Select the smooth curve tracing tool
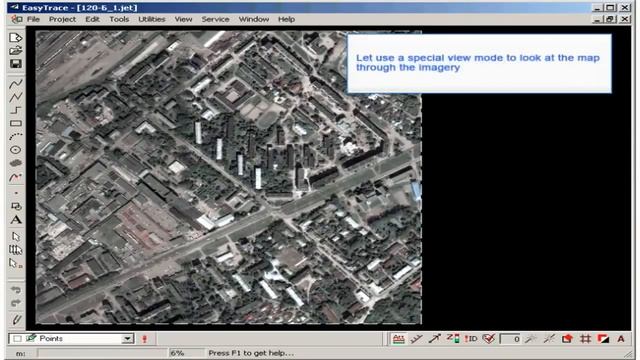The width and height of the screenshot is (640, 360). (16, 84)
